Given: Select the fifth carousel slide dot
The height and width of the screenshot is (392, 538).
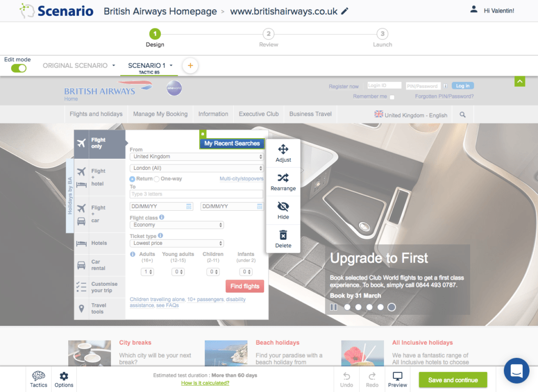Looking at the screenshot, I should pos(391,307).
